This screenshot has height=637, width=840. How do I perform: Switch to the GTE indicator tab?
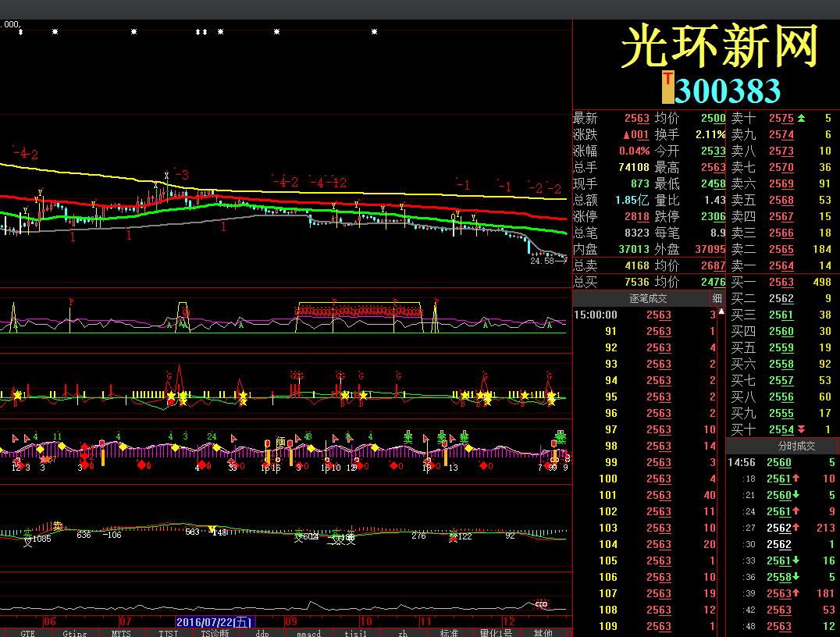point(28,632)
